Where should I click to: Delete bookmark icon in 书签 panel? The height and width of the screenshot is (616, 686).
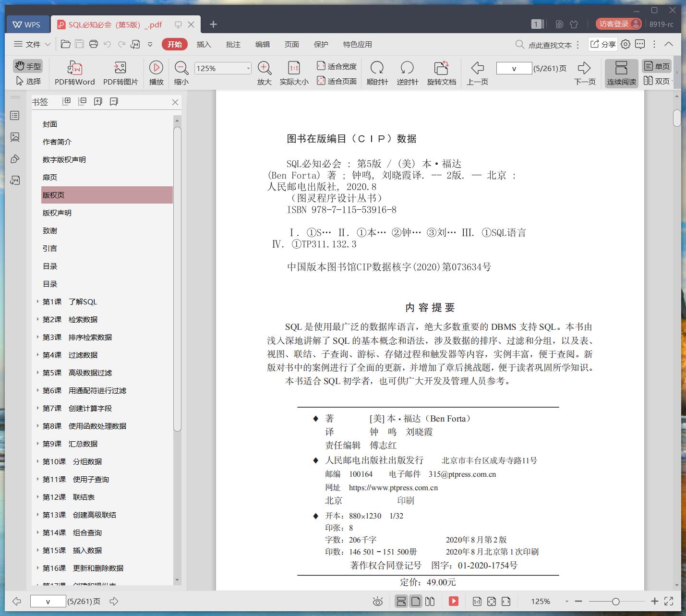(114, 101)
